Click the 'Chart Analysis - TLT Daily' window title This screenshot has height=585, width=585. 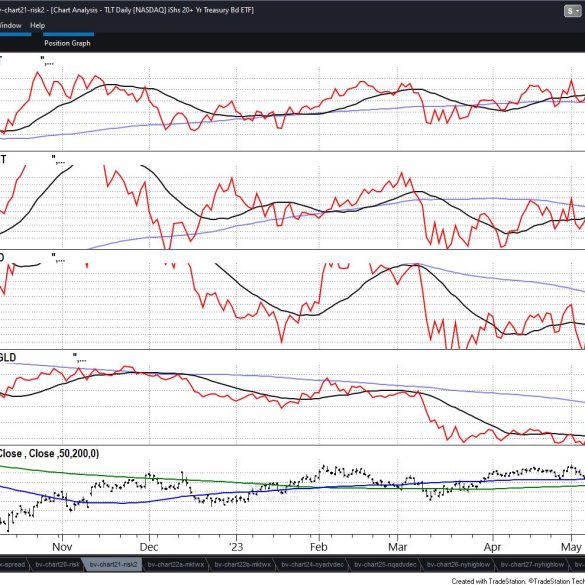152,10
